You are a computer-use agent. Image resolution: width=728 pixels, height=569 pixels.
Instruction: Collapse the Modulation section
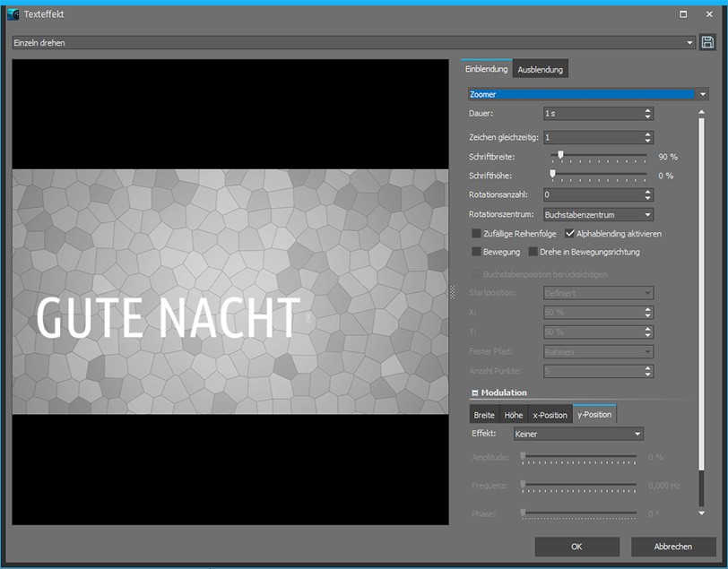click(x=474, y=392)
